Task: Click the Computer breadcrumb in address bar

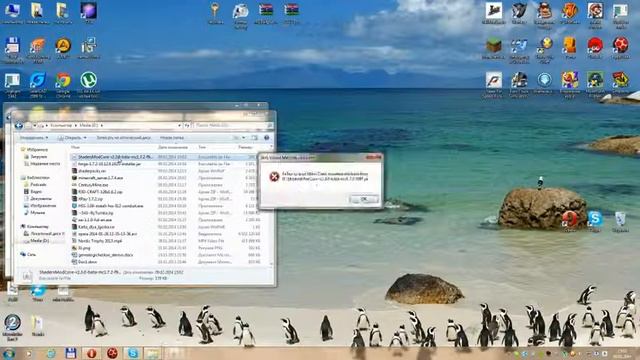Action: pos(61,125)
